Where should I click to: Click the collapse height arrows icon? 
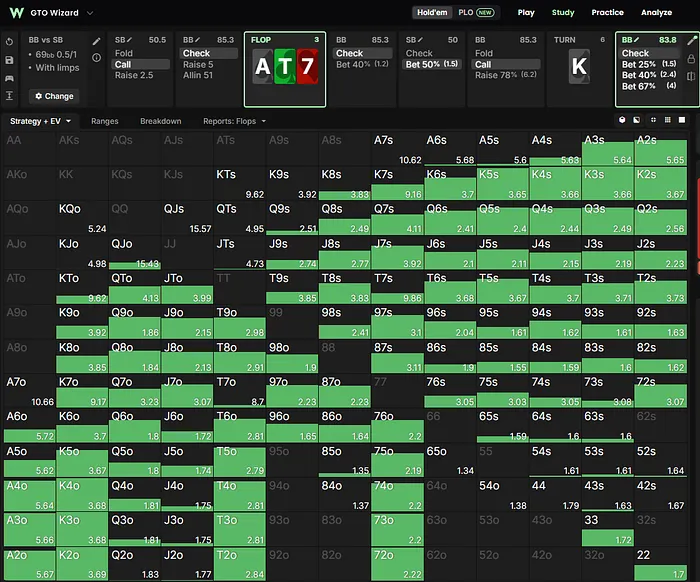9,96
